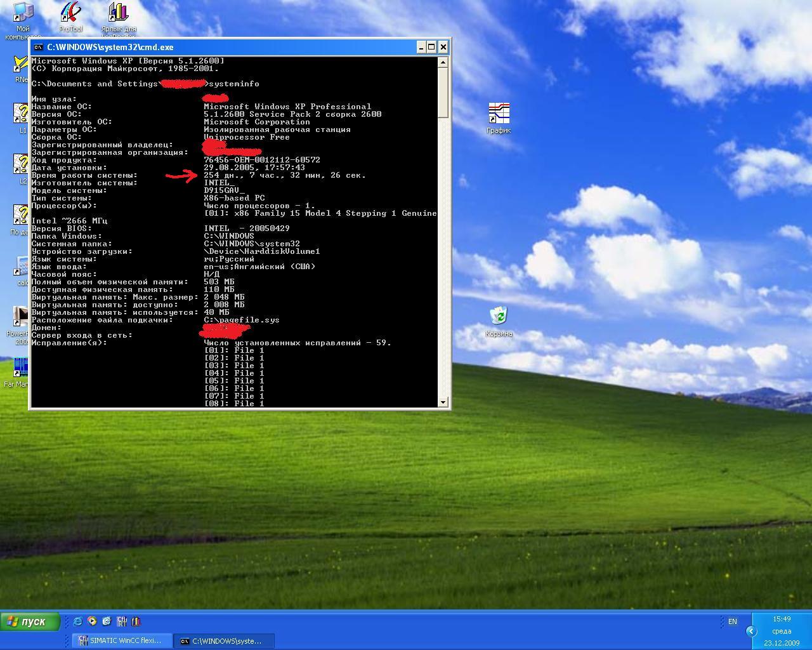Image resolution: width=812 pixels, height=650 pixels.
Task: Click the Intel ~2666 МГц line
Action: click(x=69, y=221)
